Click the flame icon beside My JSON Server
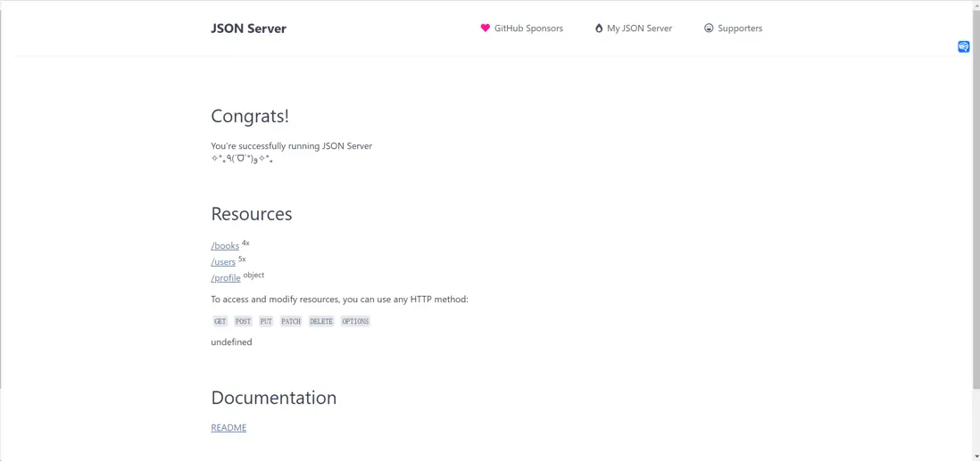 tap(599, 29)
